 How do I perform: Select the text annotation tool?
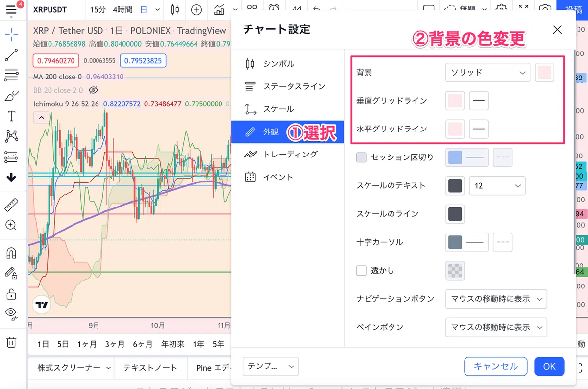pos(11,116)
